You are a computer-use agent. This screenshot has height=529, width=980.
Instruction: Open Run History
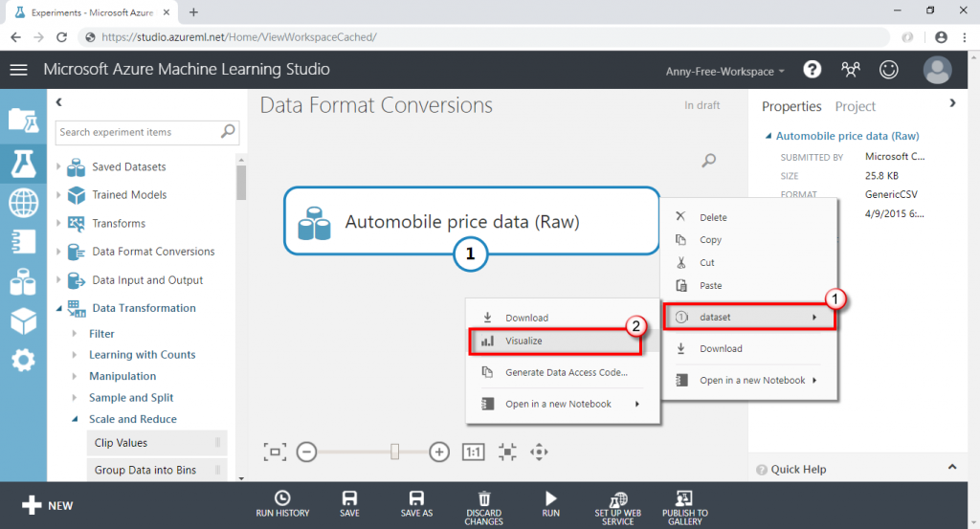[x=282, y=503]
